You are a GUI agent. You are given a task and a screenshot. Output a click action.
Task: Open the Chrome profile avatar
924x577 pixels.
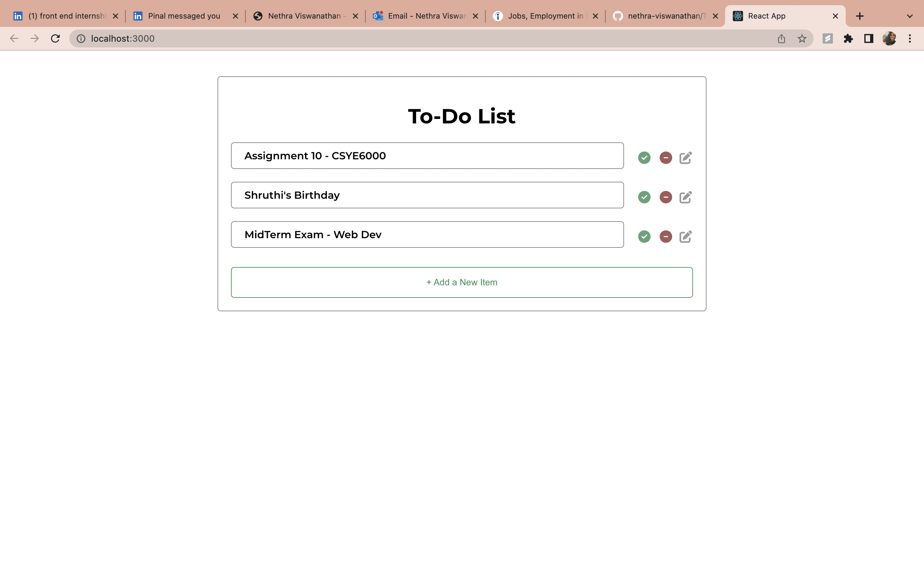coord(890,38)
